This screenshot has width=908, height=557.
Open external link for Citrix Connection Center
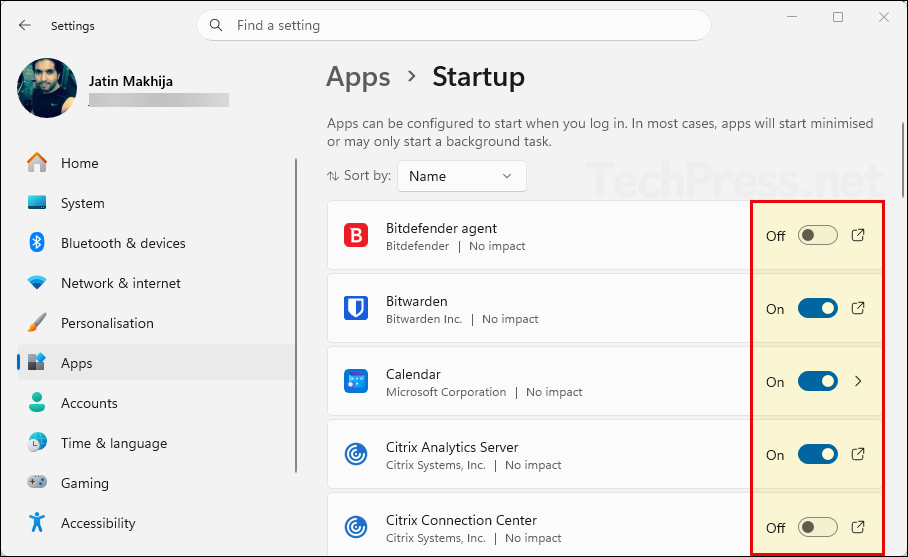(858, 527)
